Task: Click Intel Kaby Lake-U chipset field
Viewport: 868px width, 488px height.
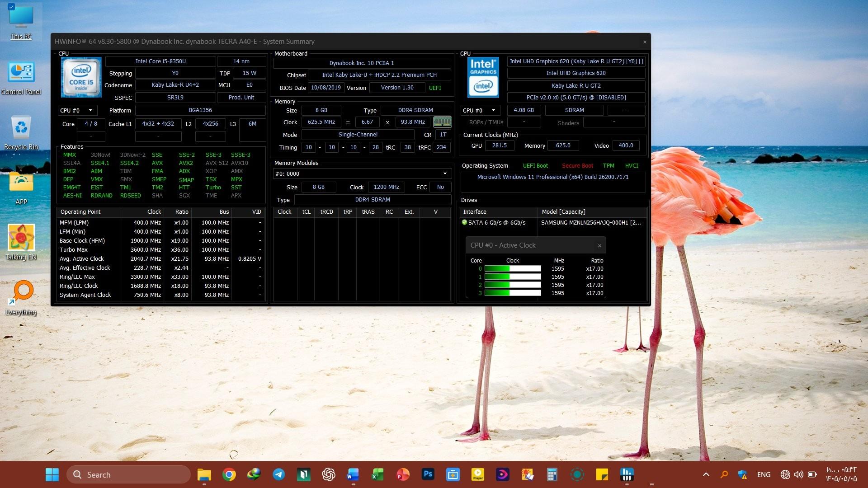Action: pos(379,75)
